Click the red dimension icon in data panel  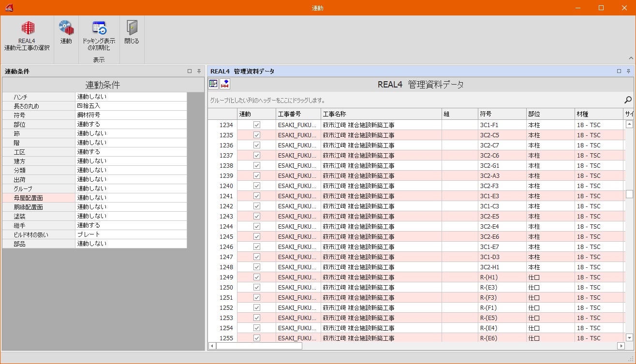click(x=225, y=84)
